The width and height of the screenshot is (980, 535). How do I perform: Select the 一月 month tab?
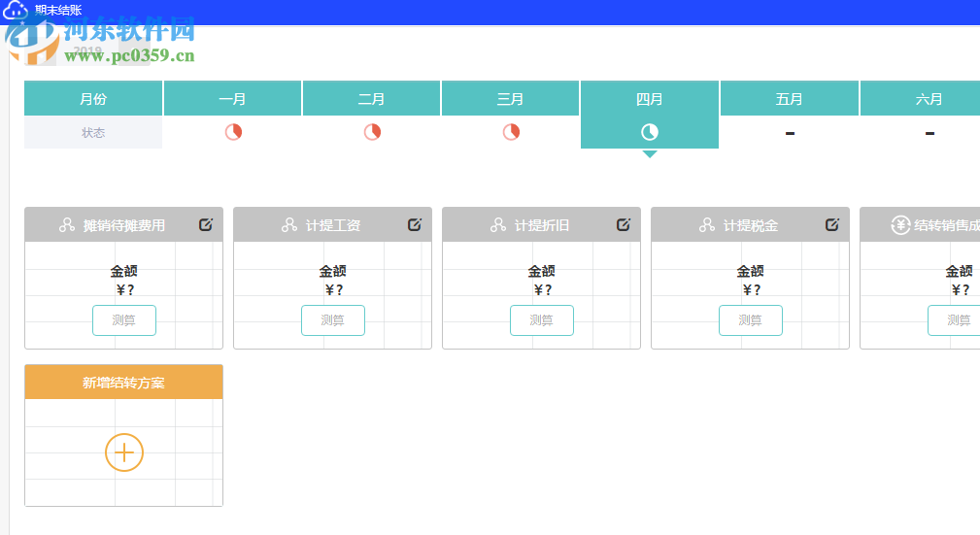click(232, 99)
